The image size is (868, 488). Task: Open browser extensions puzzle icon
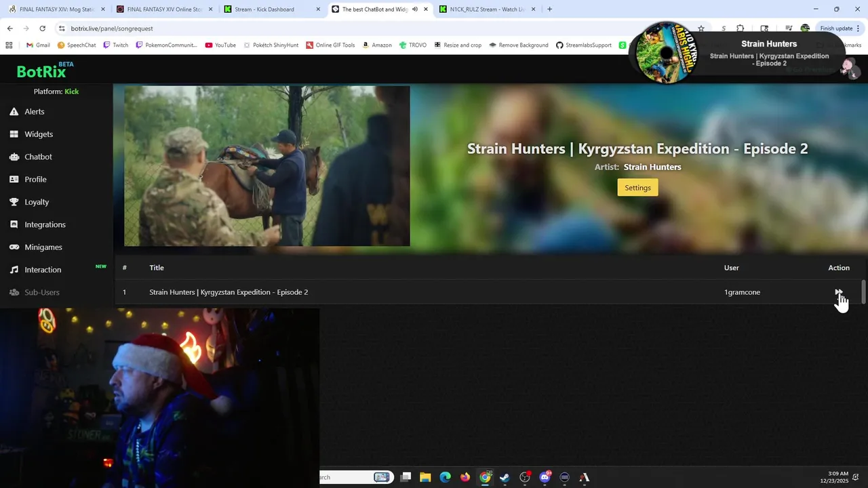coord(740,28)
